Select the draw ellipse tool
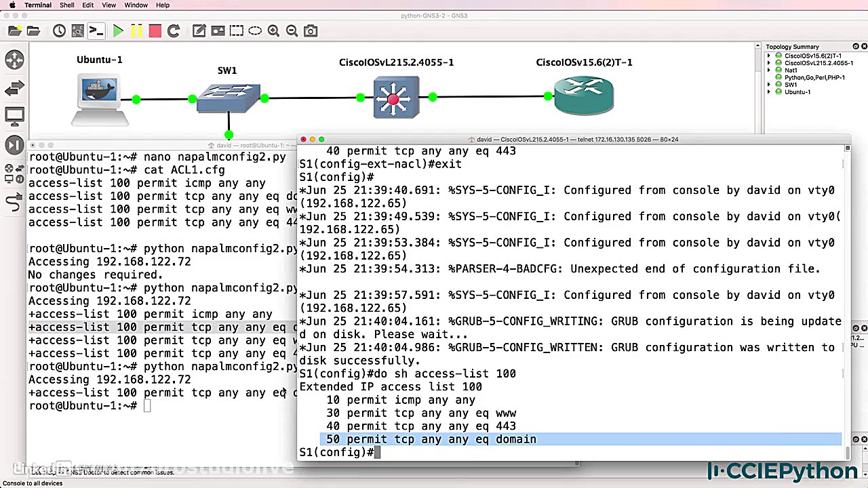 (x=255, y=30)
